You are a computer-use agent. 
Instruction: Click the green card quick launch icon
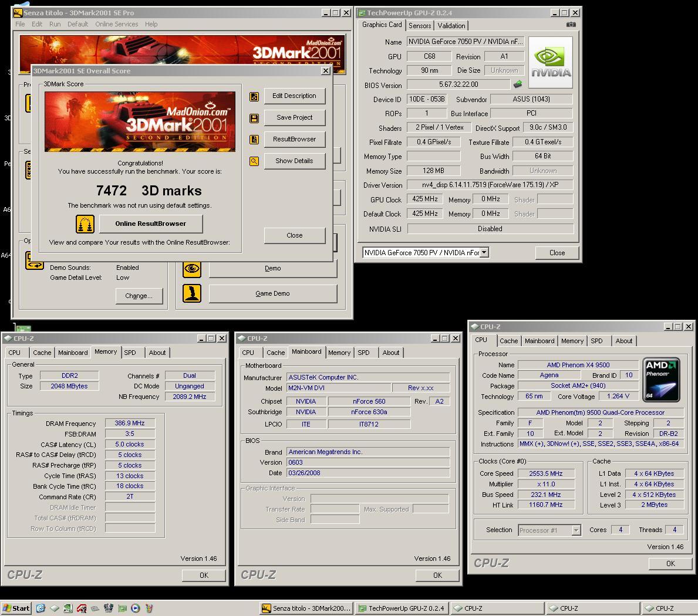click(x=123, y=608)
